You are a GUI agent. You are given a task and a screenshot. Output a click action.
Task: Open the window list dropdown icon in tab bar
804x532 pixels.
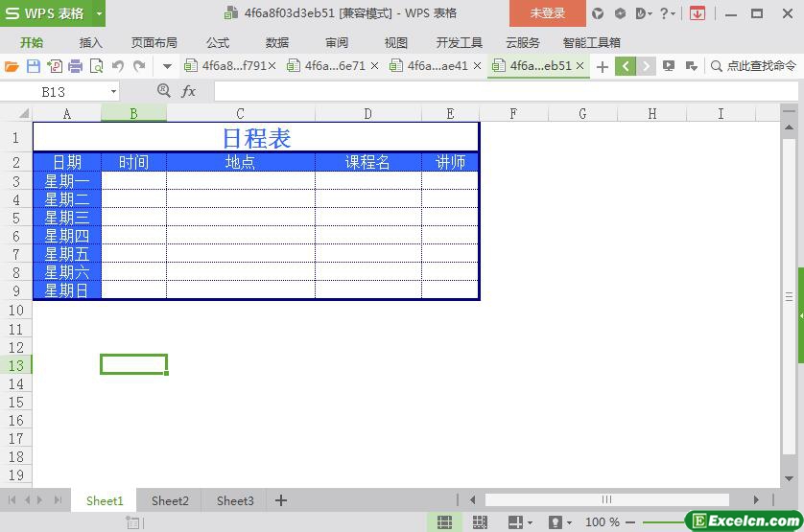click(691, 66)
